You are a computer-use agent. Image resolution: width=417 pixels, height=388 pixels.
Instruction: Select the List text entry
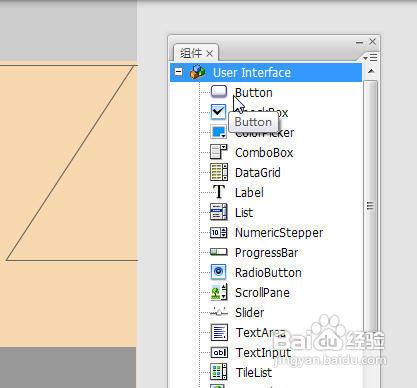point(244,212)
